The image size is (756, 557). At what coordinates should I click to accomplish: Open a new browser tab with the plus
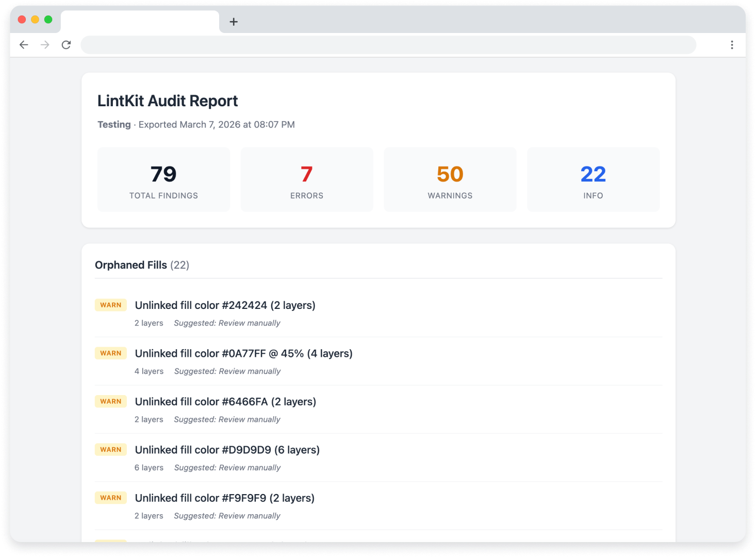click(234, 22)
